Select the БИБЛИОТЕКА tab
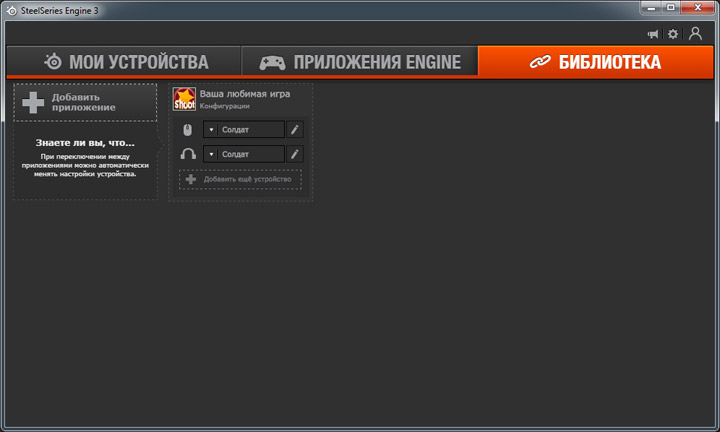This screenshot has height=432, width=720. tap(596, 62)
